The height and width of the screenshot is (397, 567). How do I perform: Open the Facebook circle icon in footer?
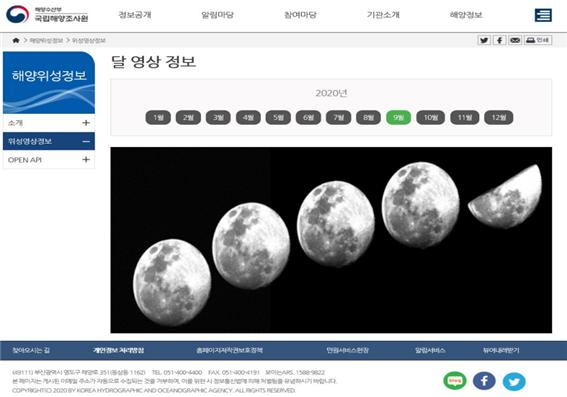[x=484, y=381]
